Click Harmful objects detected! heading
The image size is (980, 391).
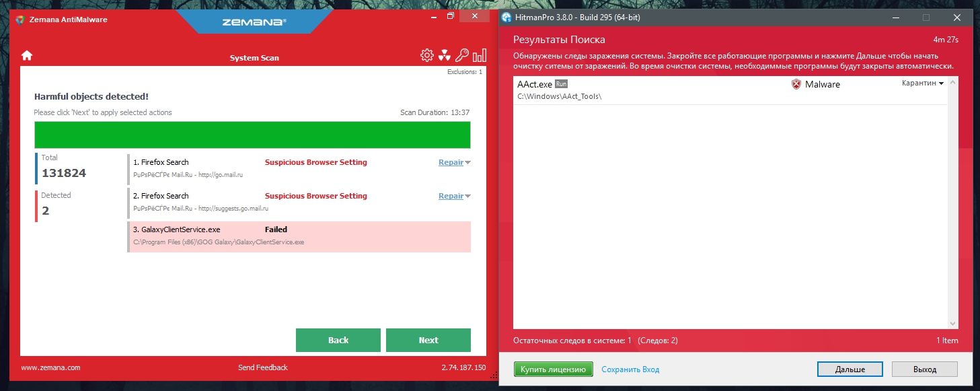click(x=91, y=96)
